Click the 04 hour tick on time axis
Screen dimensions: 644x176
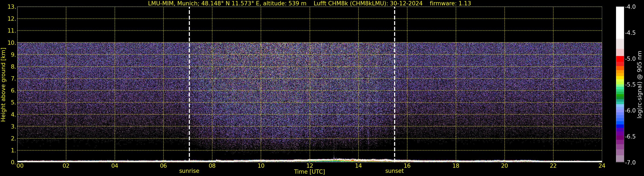115,166
